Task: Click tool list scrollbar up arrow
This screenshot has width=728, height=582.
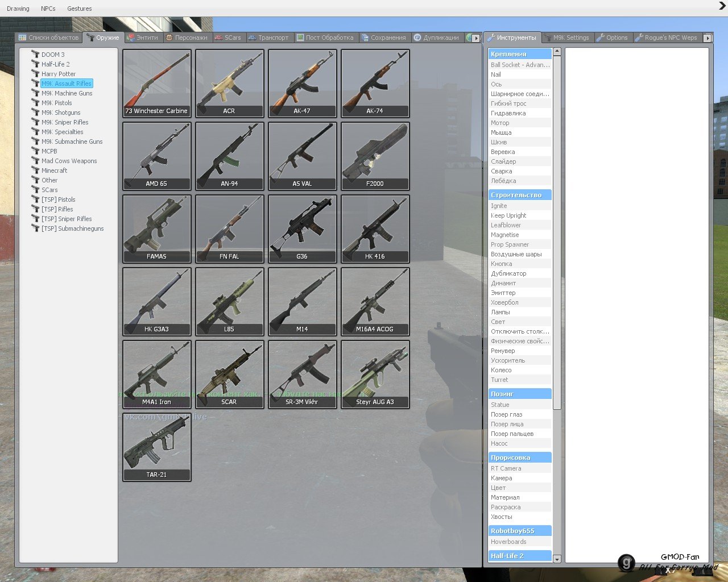Action: pos(557,52)
